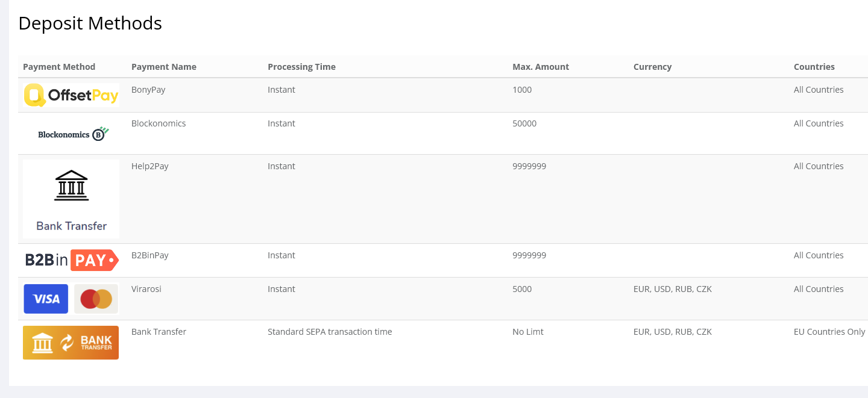
Task: Click the B2BinPay logo
Action: pyautogui.click(x=72, y=260)
